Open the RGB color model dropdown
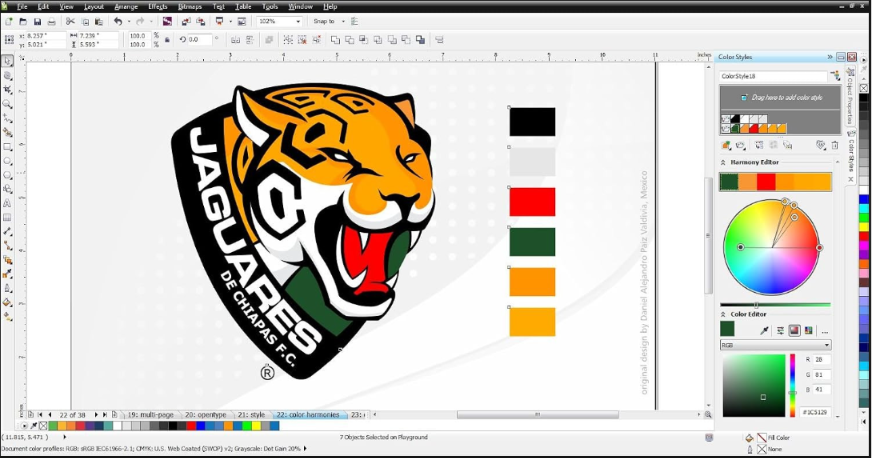Image resolution: width=872 pixels, height=458 pixels. pyautogui.click(x=775, y=345)
